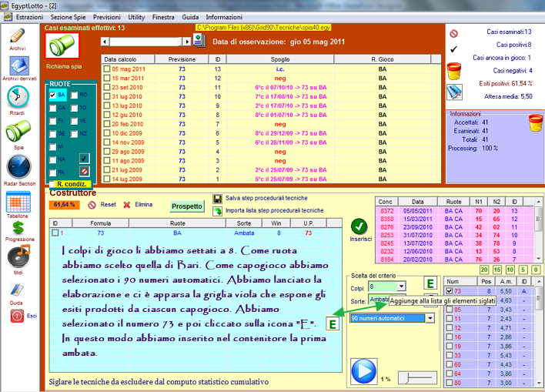Click the Num list vertical scrollbar
The height and width of the screenshot is (392, 545).
[538, 332]
